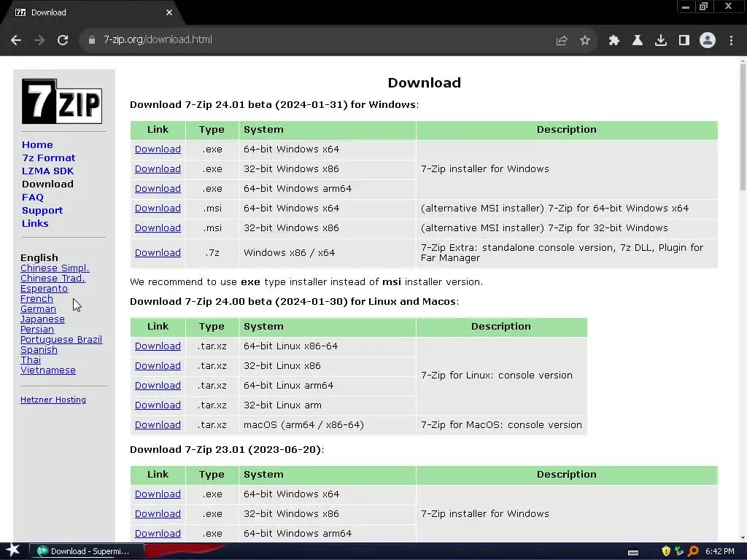The image size is (747, 560).
Task: Open the Links sidebar link
Action: coord(35,223)
